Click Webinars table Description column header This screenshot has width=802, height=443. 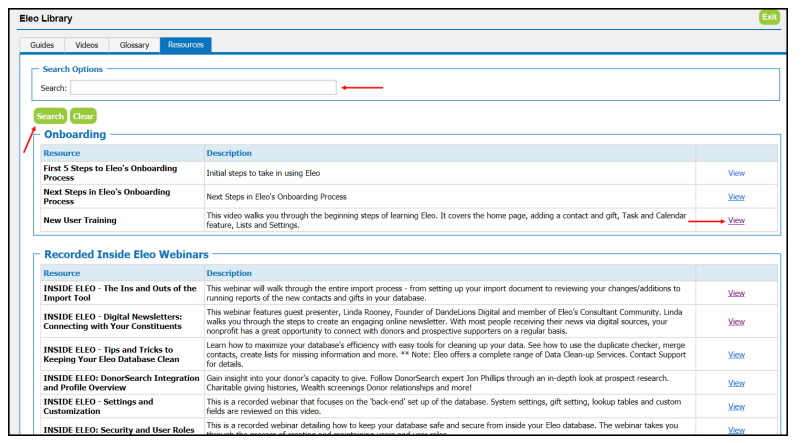coord(229,273)
